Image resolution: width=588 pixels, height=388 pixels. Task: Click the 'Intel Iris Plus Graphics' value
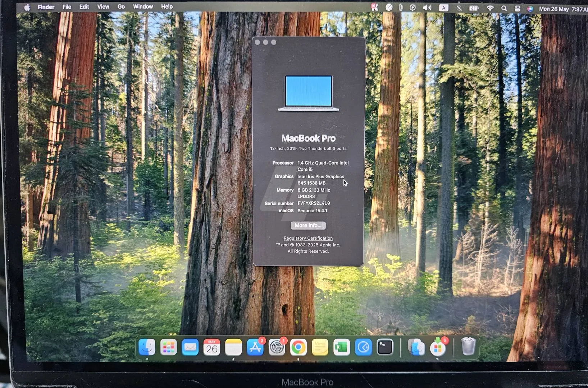tap(321, 176)
